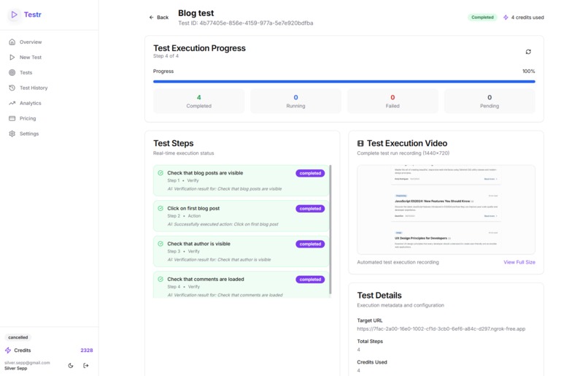Viewport: 588px width, 376px height.
Task: Select 'Check that comments are loaded' step title
Action: (206, 279)
